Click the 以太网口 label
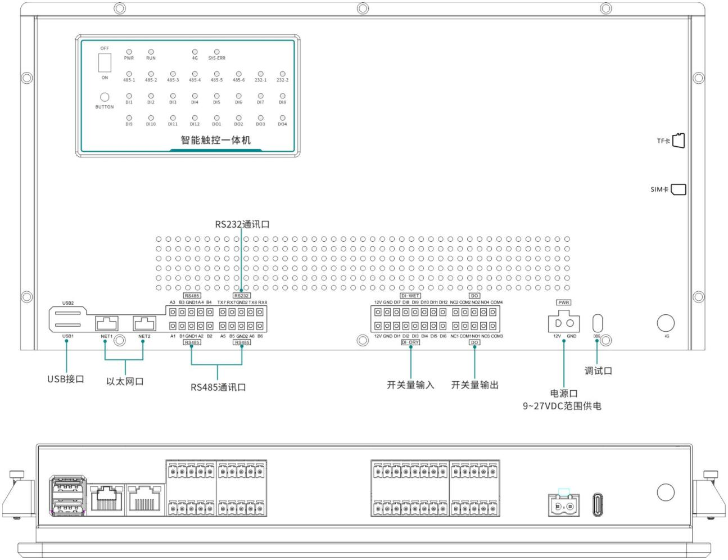 [125, 381]
